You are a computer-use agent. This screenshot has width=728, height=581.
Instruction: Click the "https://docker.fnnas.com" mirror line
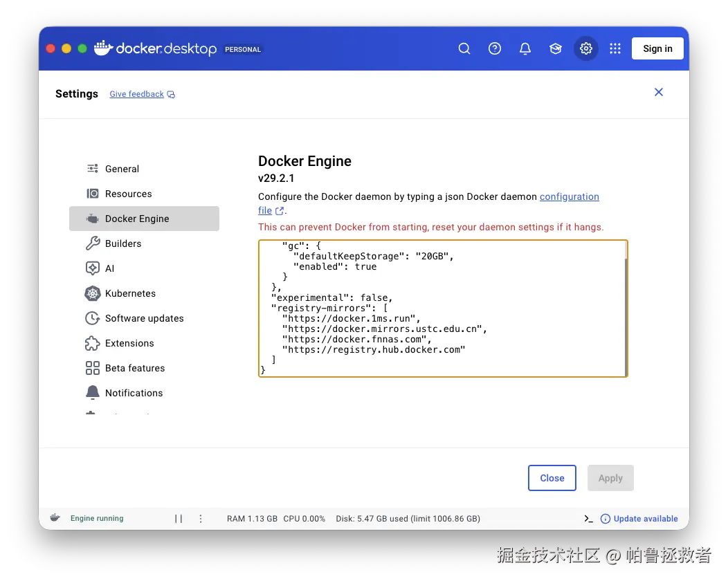click(356, 339)
